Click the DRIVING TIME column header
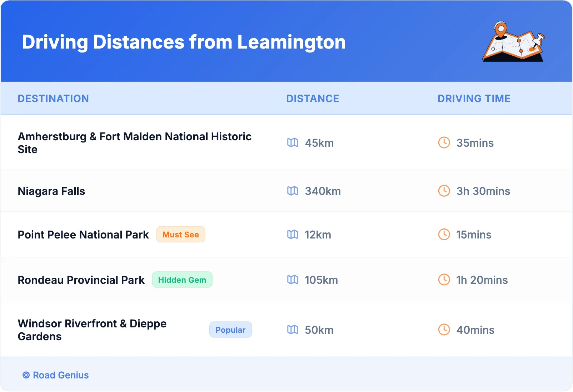The height and width of the screenshot is (392, 573). [x=474, y=99]
